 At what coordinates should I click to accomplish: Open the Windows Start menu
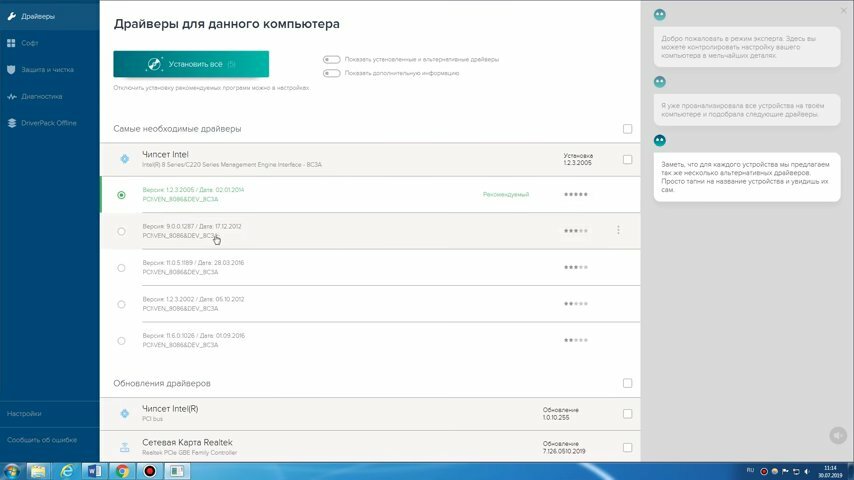pyautogui.click(x=11, y=471)
